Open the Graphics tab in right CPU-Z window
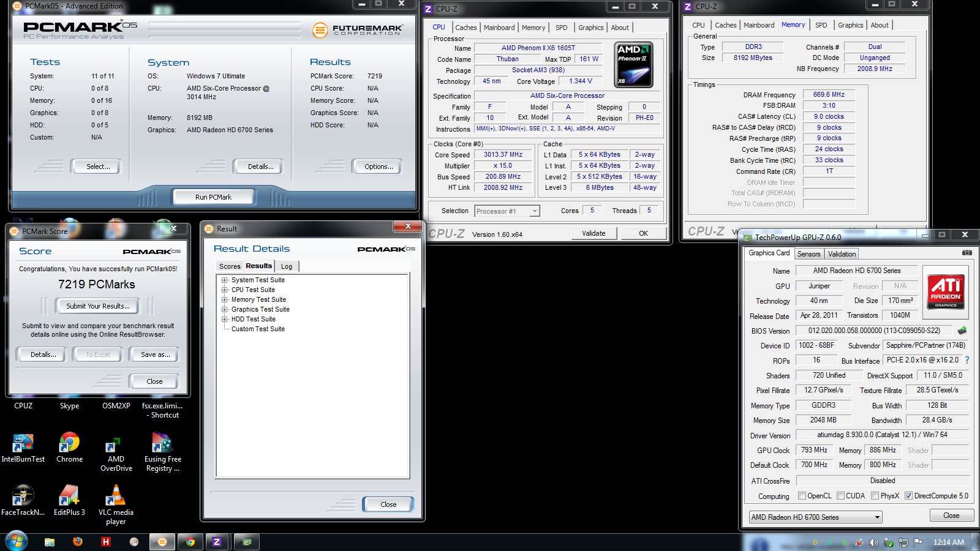 pyautogui.click(x=851, y=25)
